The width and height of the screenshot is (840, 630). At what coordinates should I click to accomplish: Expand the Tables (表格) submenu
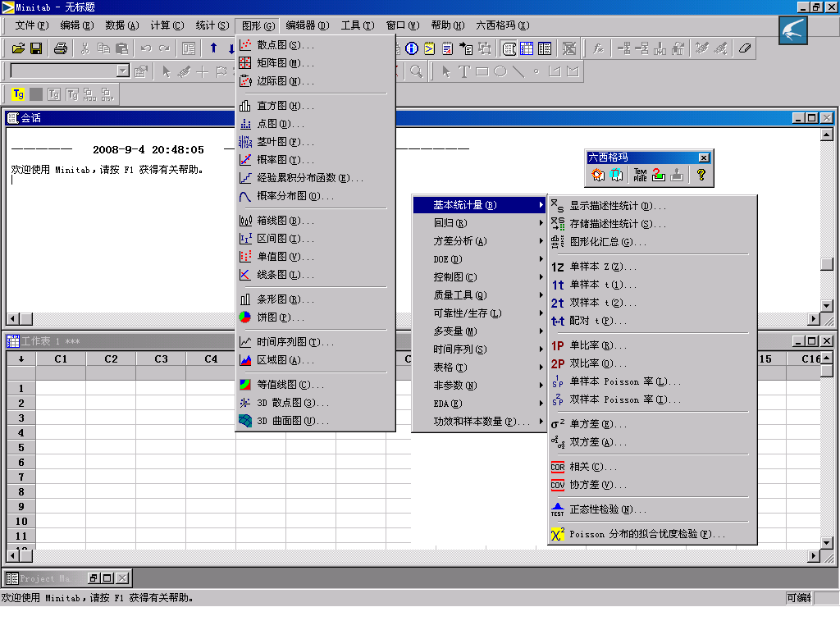479,367
